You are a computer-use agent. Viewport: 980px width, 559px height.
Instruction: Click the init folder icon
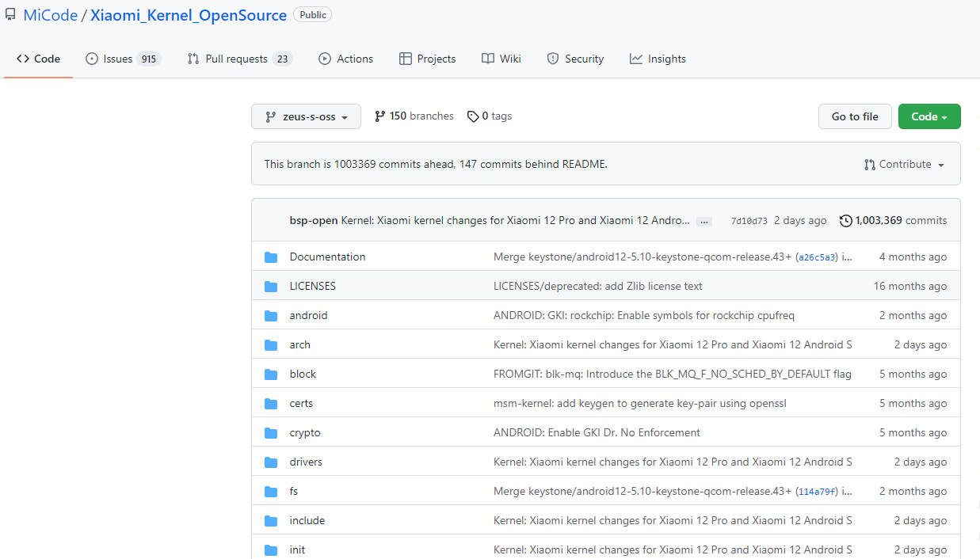[271, 549]
